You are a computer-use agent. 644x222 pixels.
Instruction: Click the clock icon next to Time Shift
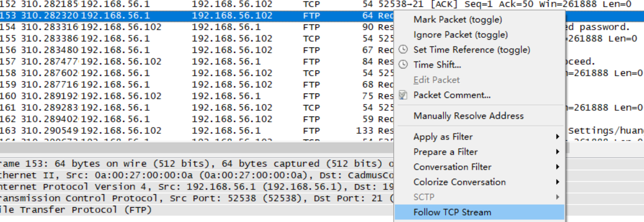403,65
